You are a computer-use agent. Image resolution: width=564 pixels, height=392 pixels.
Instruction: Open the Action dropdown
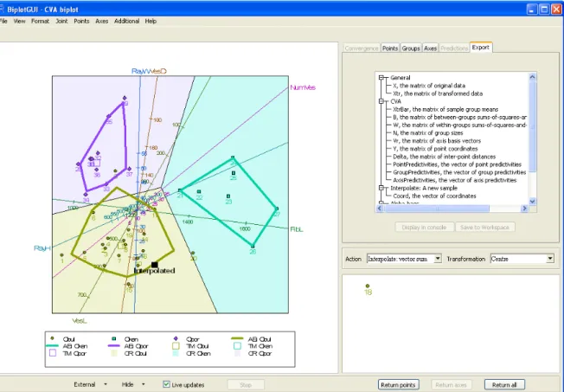click(438, 259)
